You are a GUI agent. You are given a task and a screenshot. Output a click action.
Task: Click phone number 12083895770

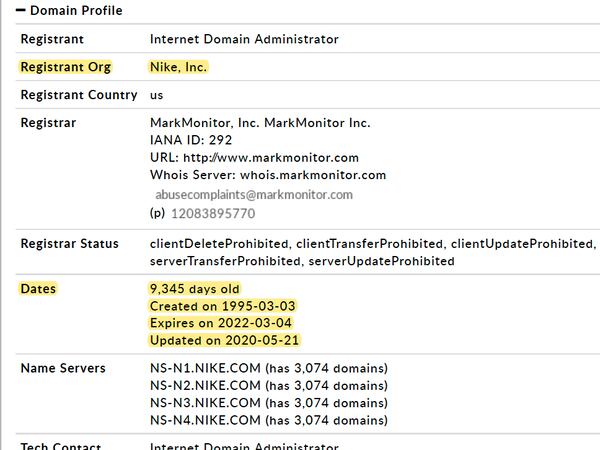(213, 214)
